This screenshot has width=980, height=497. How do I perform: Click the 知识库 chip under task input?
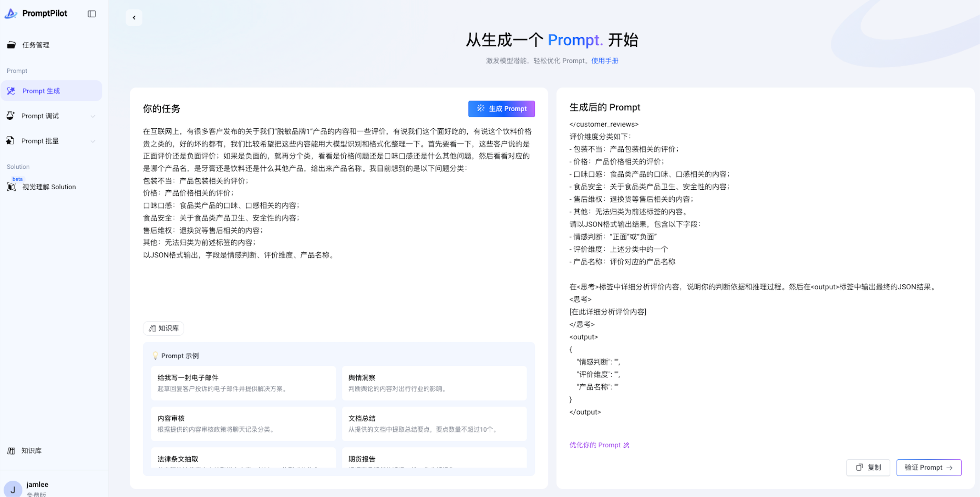[163, 329]
